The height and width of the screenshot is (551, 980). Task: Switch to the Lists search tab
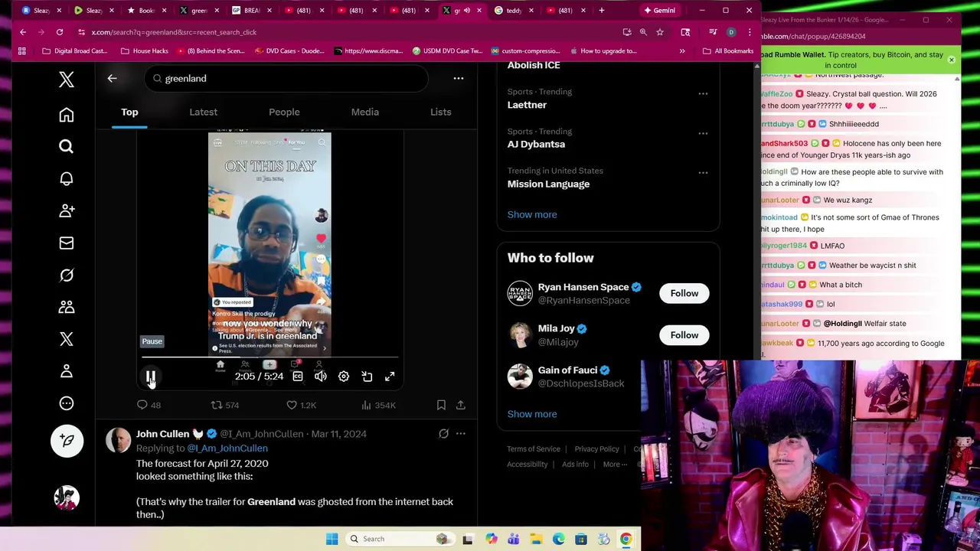[440, 112]
